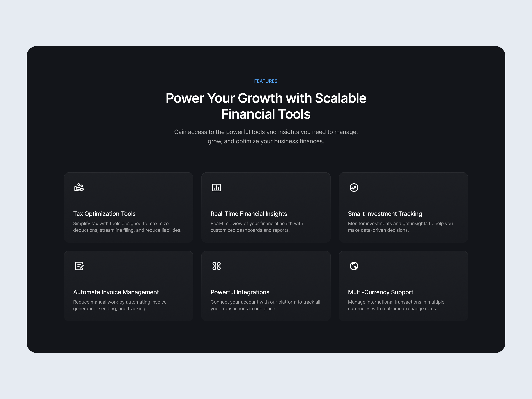Select the circular trend icon on Smart Investment Tracking
Image resolution: width=532 pixels, height=399 pixels.
click(x=354, y=188)
